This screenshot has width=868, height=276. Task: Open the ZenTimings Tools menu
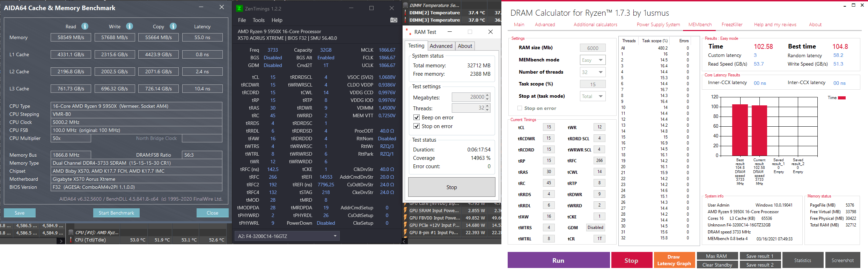point(259,20)
